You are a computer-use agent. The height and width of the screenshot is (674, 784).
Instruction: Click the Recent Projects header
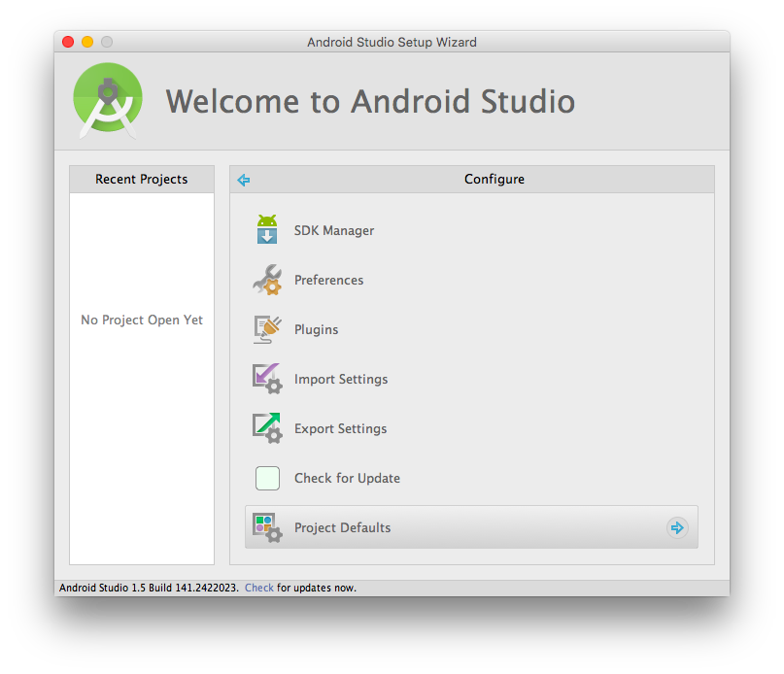[x=142, y=179]
